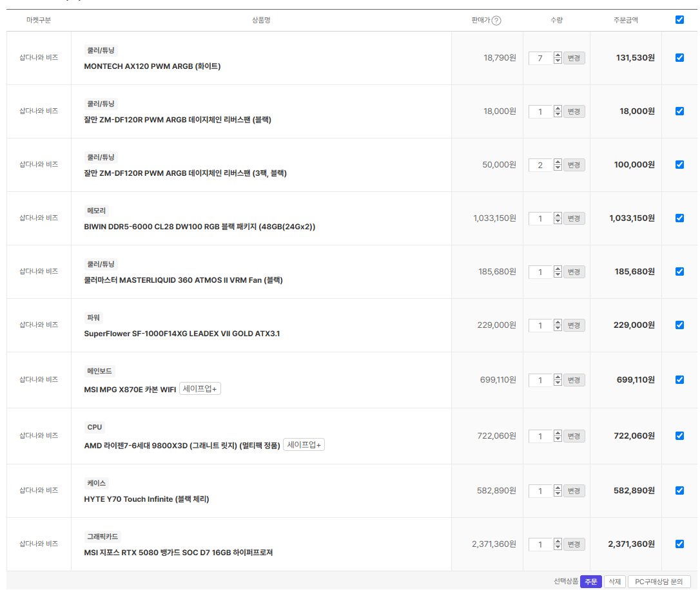Screen dimensions: 700x590
Task: Toggle the select-all checkbox in header
Action: tap(679, 19)
